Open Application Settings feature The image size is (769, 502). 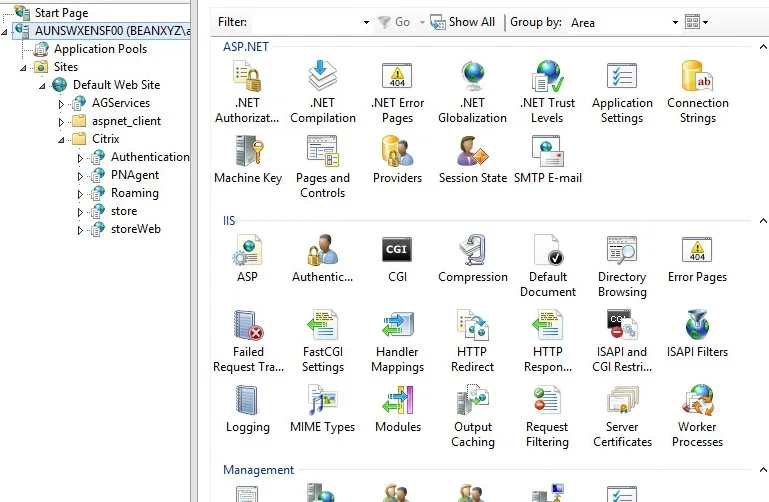click(x=622, y=92)
